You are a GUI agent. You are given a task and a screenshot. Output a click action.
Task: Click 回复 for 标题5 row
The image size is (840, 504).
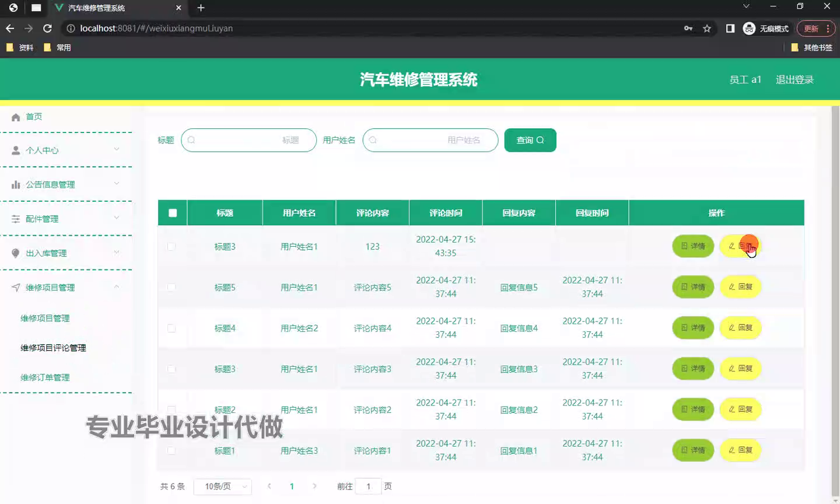click(740, 287)
